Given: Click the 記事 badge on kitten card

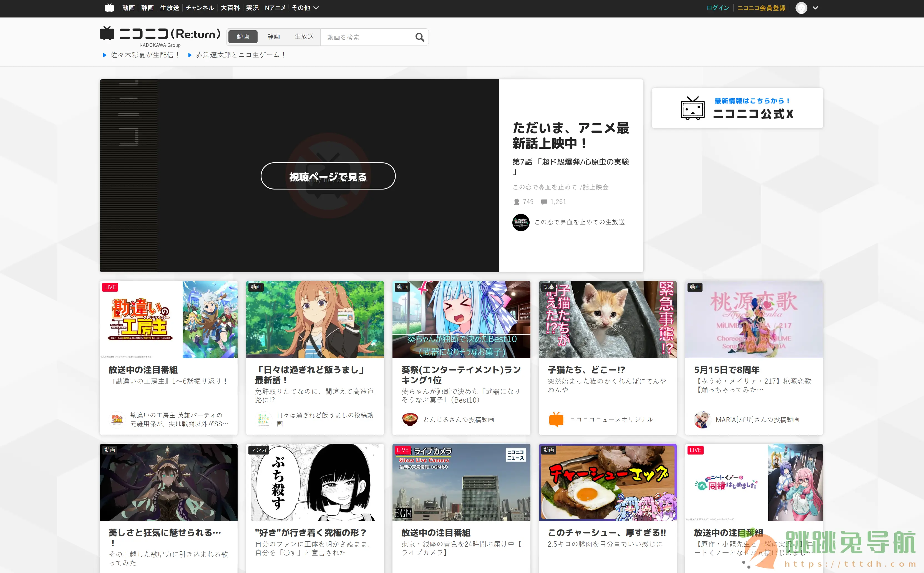Looking at the screenshot, I should [548, 287].
